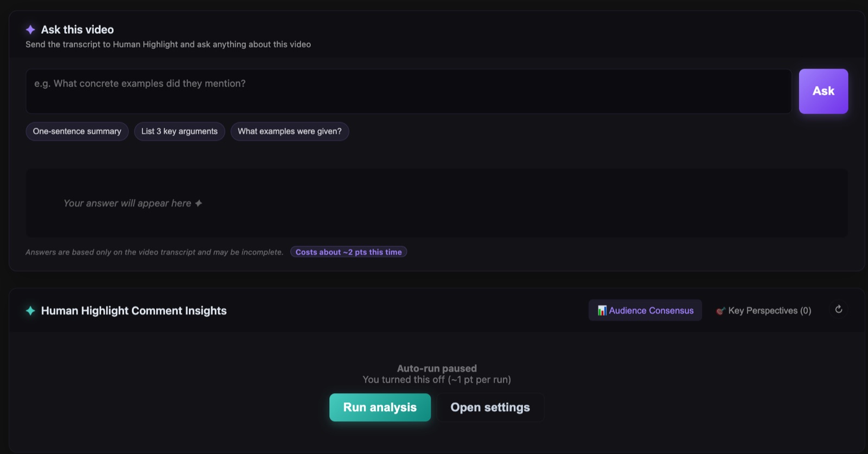Viewport: 868px width, 454px height.
Task: Refresh the comment insights with the reload icon
Action: (x=839, y=309)
